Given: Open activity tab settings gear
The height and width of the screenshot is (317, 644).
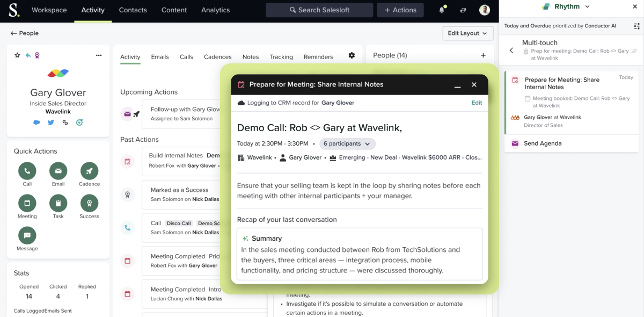Looking at the screenshot, I should (352, 55).
